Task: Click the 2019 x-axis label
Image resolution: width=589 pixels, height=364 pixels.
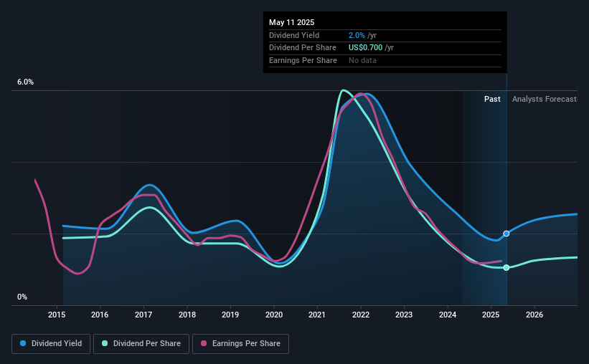Action: (x=230, y=315)
